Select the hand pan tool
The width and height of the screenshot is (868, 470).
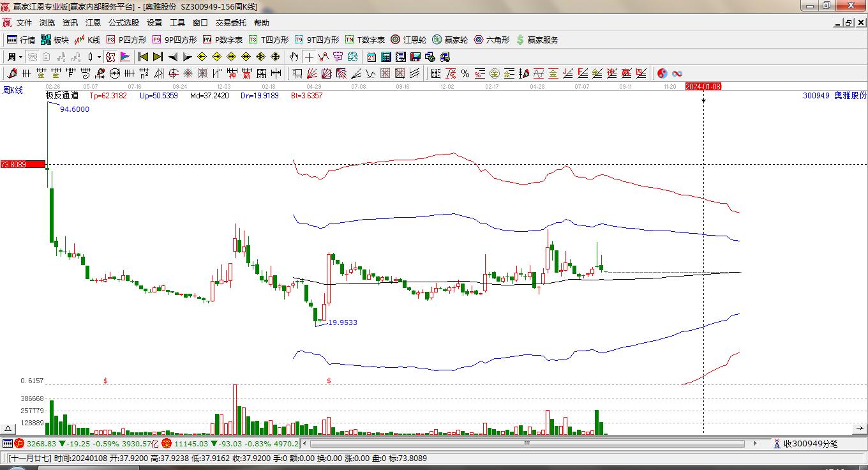[x=293, y=57]
